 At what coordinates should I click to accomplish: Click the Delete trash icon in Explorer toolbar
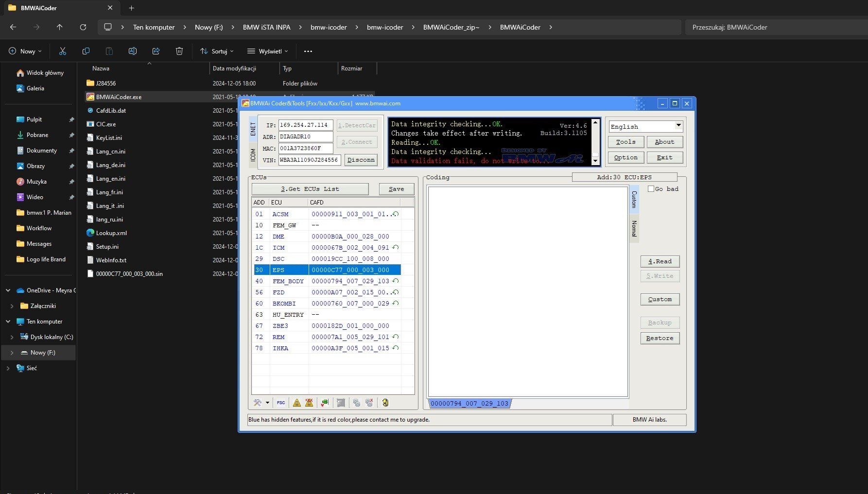point(179,51)
